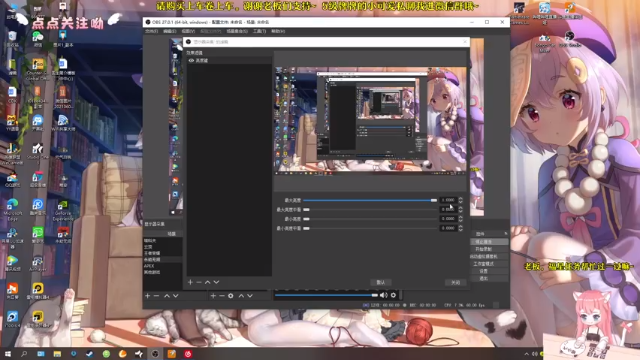
Task: Focus the 最大亮度平滑 value field
Action: click(x=448, y=209)
